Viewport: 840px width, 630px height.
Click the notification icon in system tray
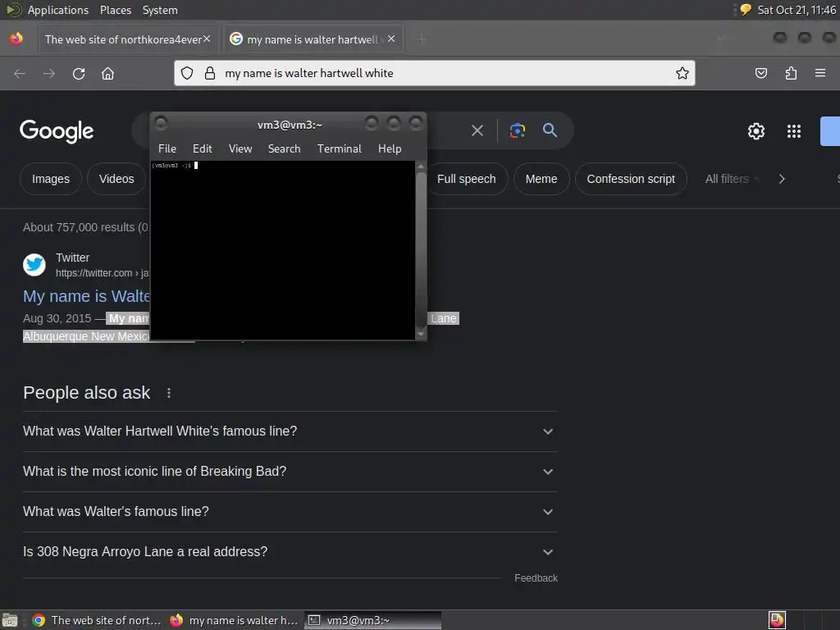coord(746,10)
